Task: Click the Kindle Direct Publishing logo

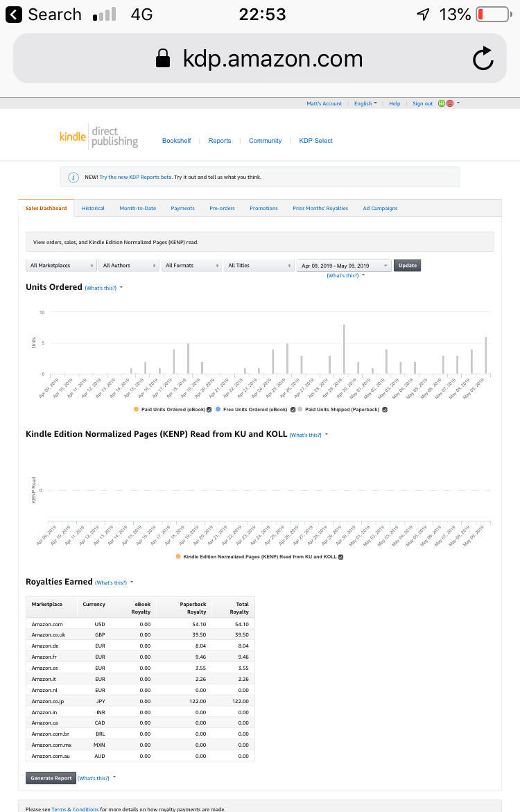Action: click(98, 137)
